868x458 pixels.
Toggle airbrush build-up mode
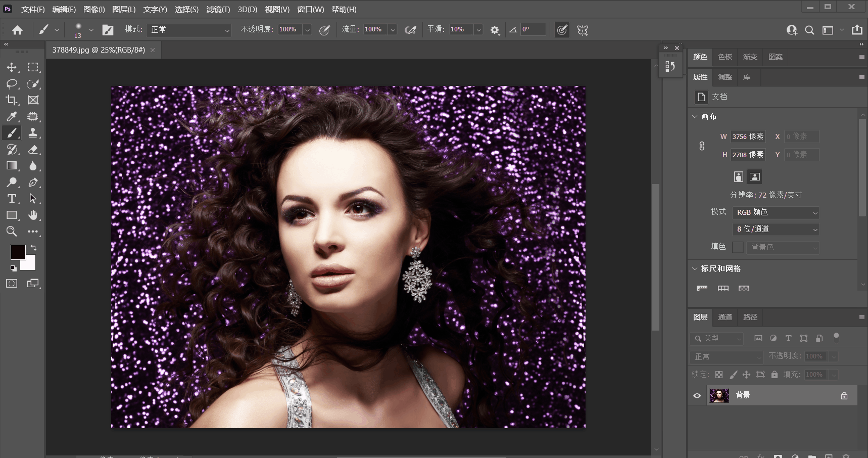tap(410, 30)
